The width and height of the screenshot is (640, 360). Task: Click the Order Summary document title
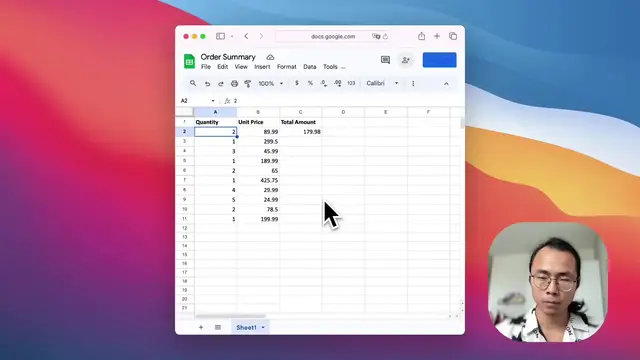pos(228,57)
